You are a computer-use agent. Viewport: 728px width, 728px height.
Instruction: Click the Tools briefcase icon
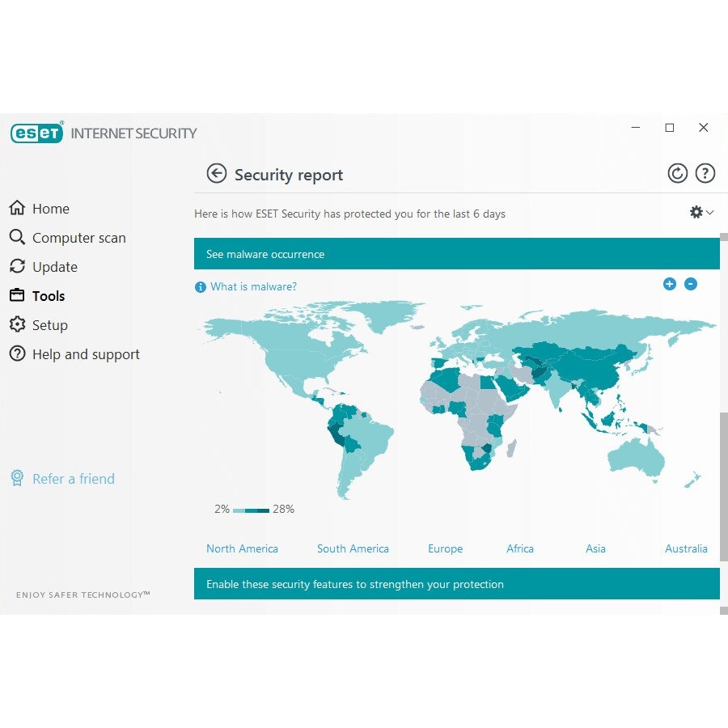pos(17,294)
